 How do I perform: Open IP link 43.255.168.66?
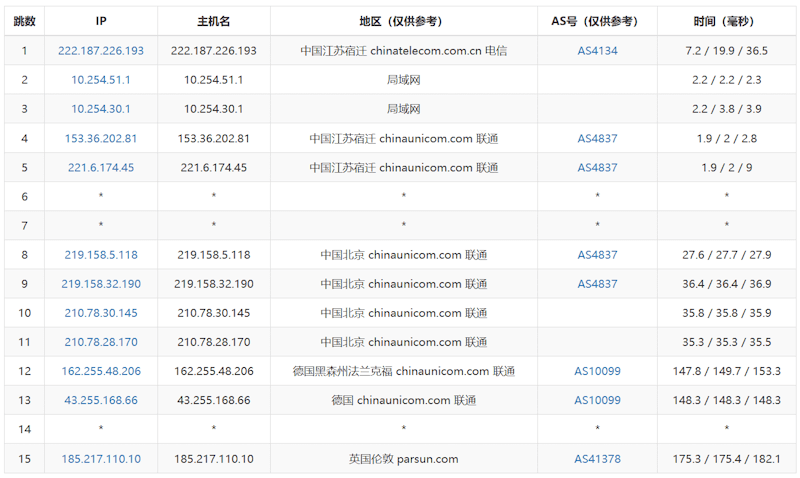coord(101,400)
